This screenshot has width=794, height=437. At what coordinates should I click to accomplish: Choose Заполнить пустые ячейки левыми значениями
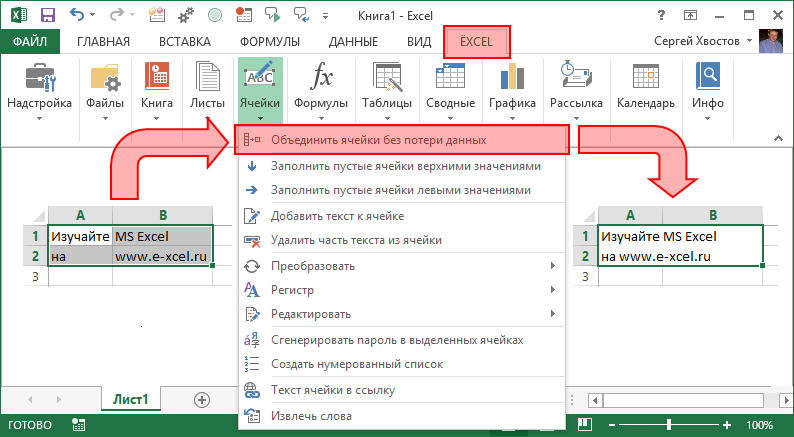click(x=402, y=190)
